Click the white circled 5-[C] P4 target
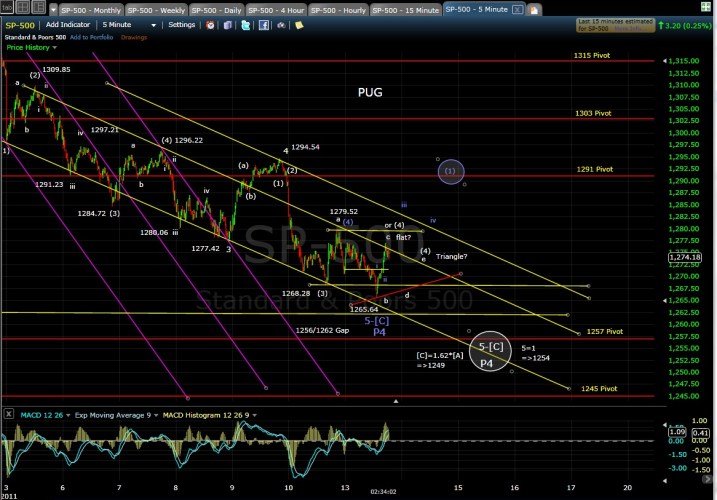Viewport: 717px width, 500px height. coord(490,351)
